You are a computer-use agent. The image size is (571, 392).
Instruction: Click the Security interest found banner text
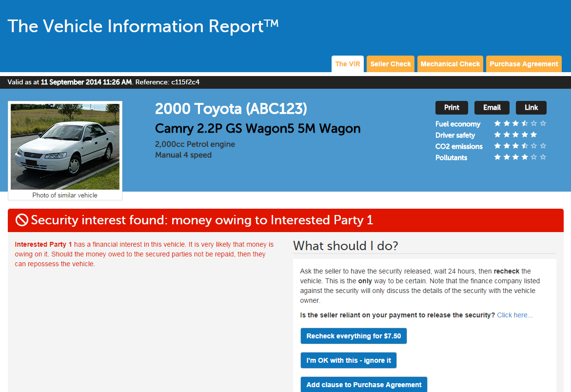click(x=202, y=220)
